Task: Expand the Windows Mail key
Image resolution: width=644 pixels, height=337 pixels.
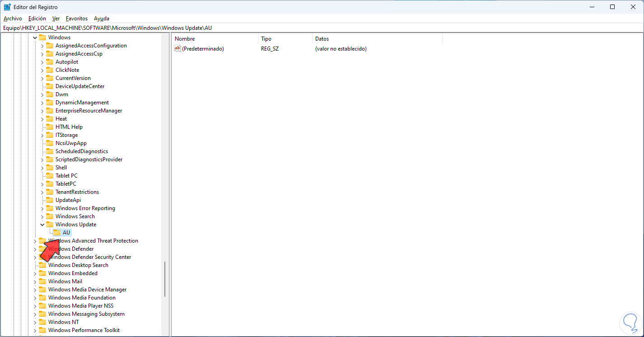Action: 35,281
